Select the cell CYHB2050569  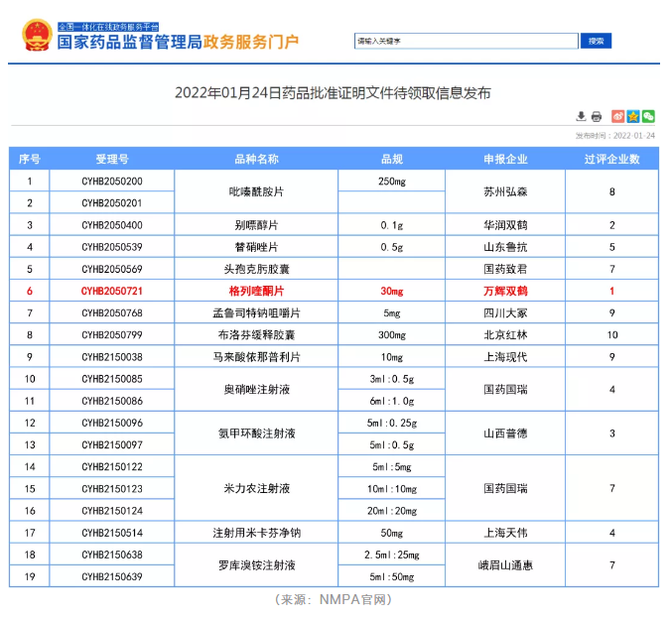[x=112, y=269]
